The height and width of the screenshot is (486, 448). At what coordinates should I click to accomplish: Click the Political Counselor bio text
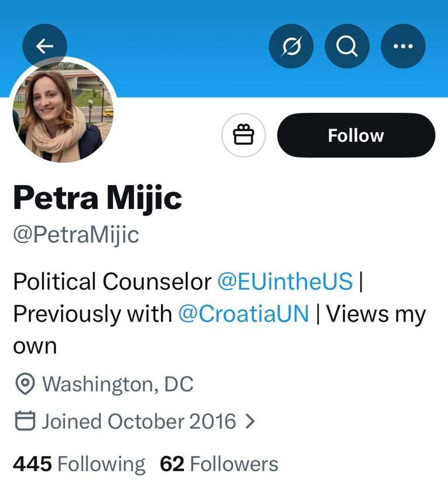point(112,281)
